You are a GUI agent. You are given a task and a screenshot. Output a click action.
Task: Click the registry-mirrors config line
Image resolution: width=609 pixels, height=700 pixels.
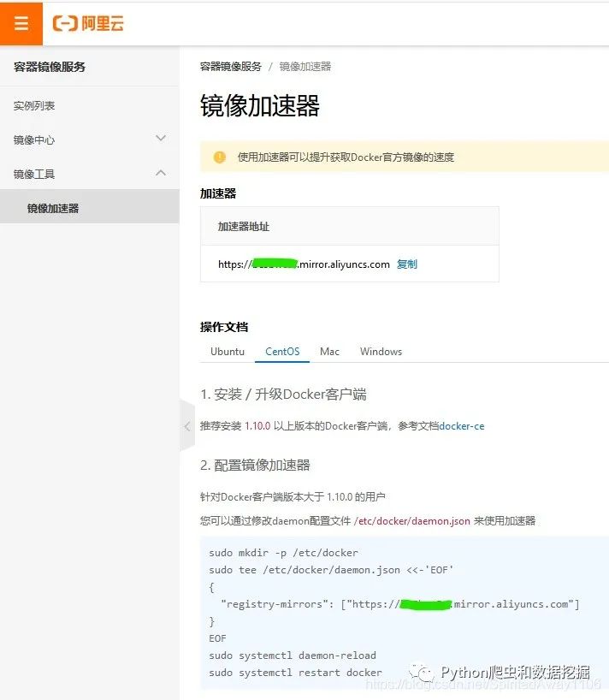point(400,604)
